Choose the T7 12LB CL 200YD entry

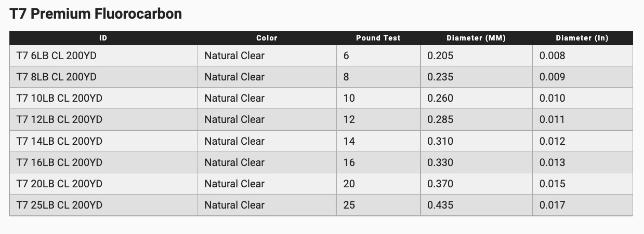point(59,119)
